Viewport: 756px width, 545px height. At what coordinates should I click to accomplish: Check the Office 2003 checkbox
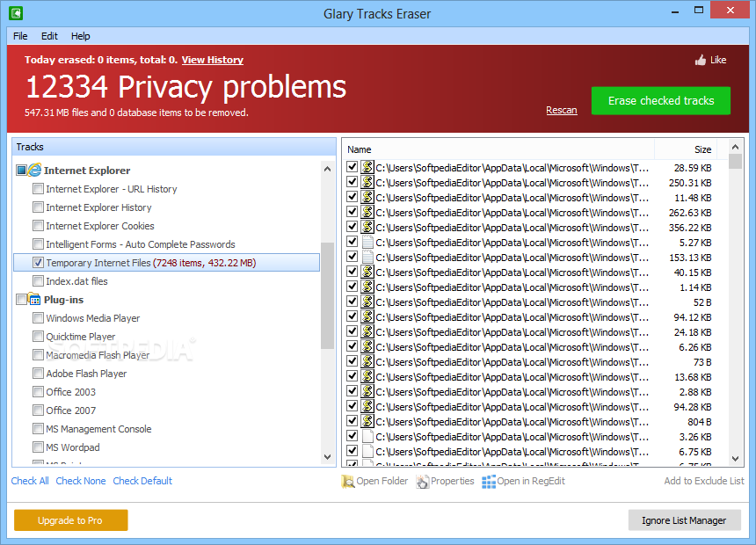pyautogui.click(x=38, y=392)
